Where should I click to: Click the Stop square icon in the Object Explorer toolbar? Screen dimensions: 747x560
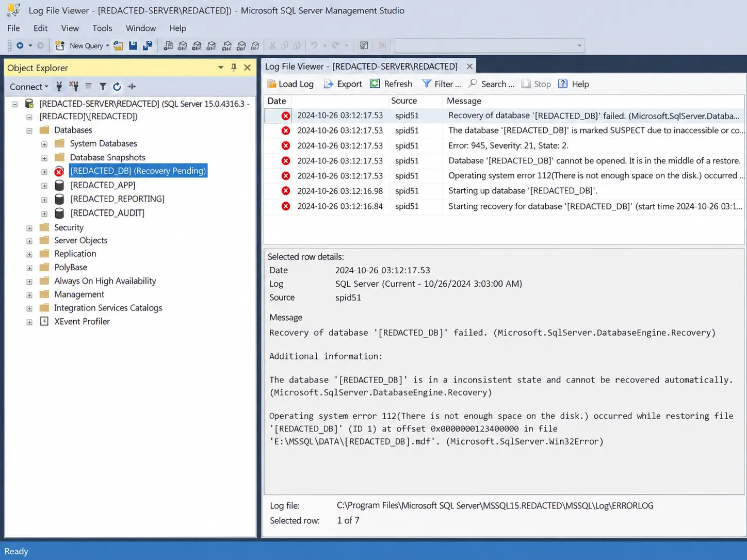click(x=89, y=86)
